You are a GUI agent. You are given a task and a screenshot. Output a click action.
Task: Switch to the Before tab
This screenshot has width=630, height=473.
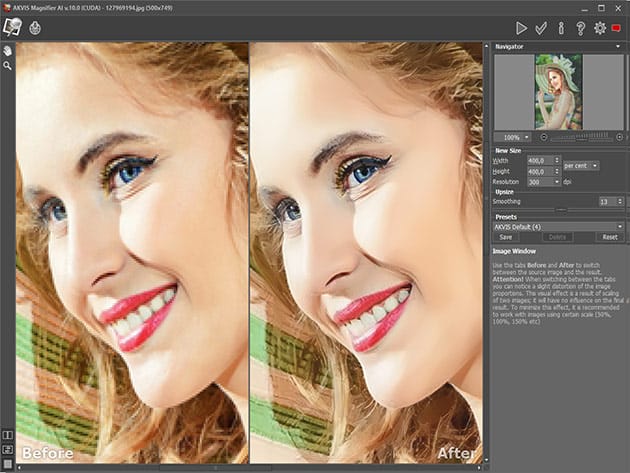click(x=46, y=453)
